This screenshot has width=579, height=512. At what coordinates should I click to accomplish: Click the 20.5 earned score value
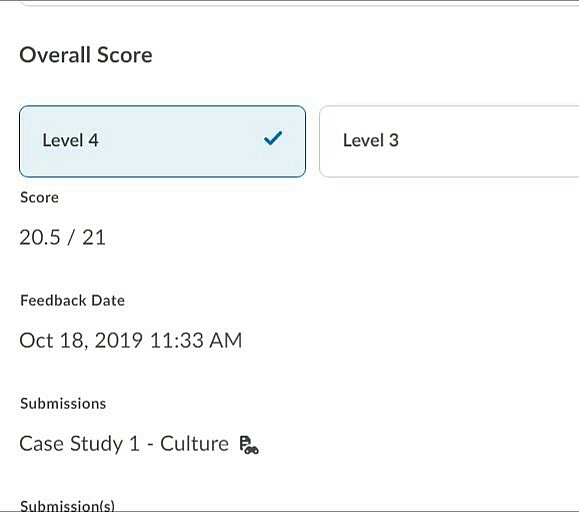40,237
